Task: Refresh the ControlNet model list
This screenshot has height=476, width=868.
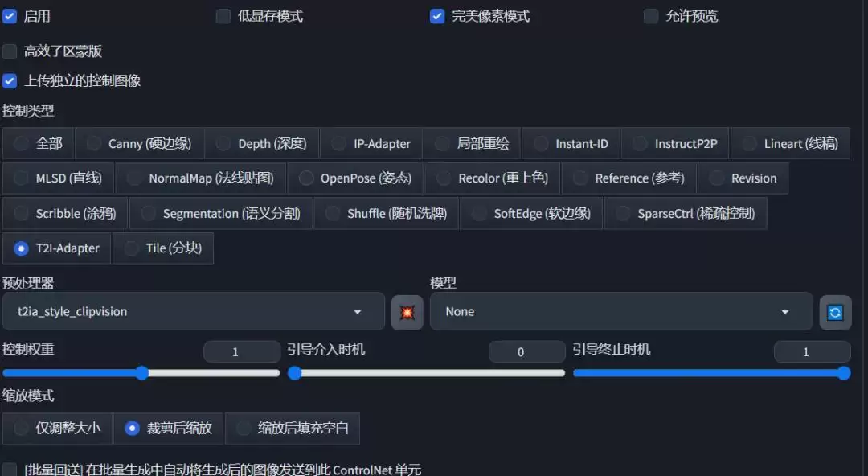Action: [835, 312]
